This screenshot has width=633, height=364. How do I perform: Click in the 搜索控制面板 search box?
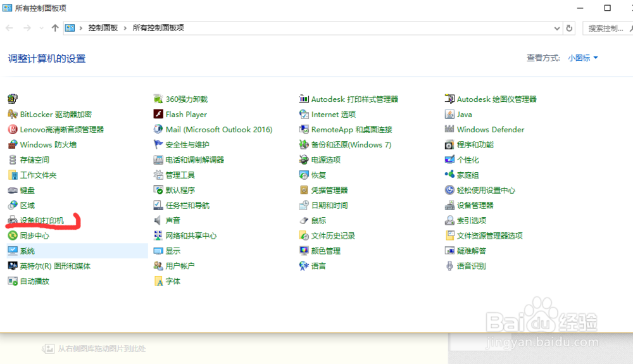click(x=608, y=28)
